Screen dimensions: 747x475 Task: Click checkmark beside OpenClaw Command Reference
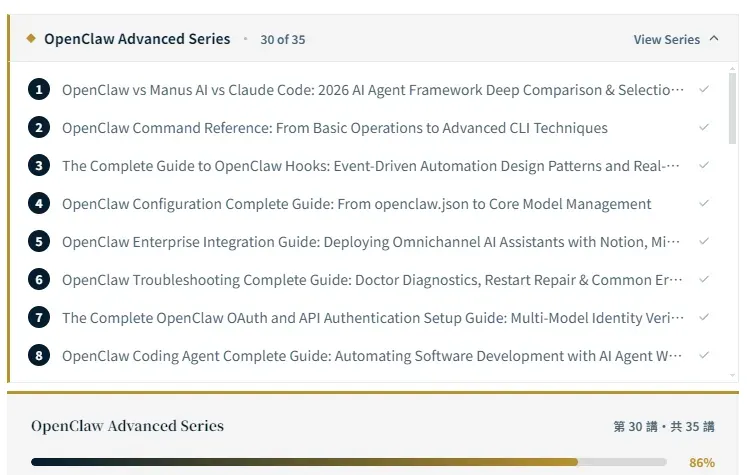[704, 128]
